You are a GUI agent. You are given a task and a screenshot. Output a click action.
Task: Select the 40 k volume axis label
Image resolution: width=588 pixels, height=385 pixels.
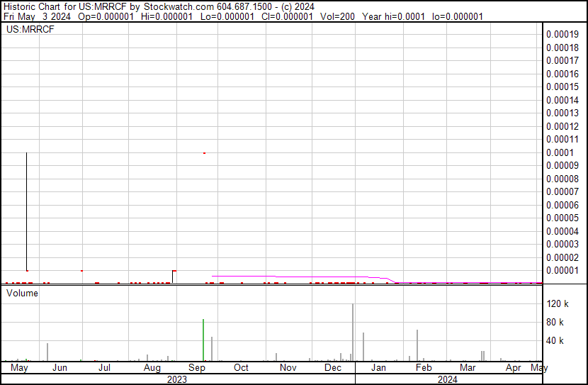[555, 340]
